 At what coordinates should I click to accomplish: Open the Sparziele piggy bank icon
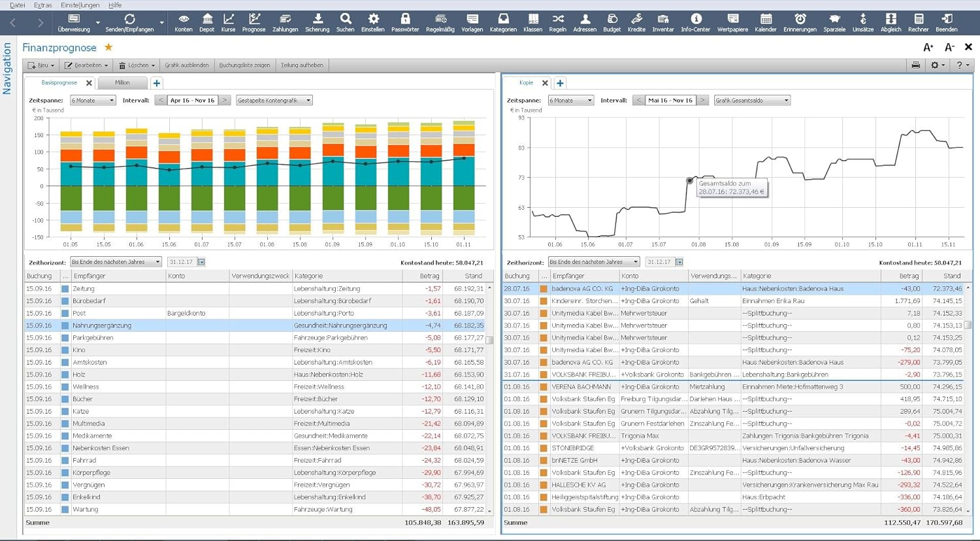coord(834,22)
